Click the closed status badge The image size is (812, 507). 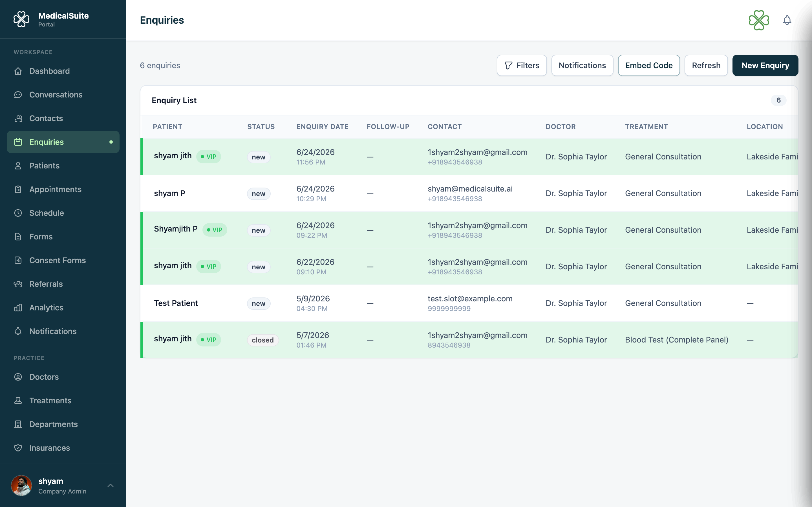[263, 340]
